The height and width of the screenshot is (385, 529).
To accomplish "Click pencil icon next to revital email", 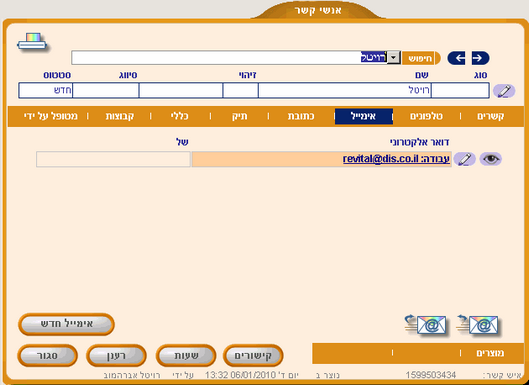I will 465,159.
